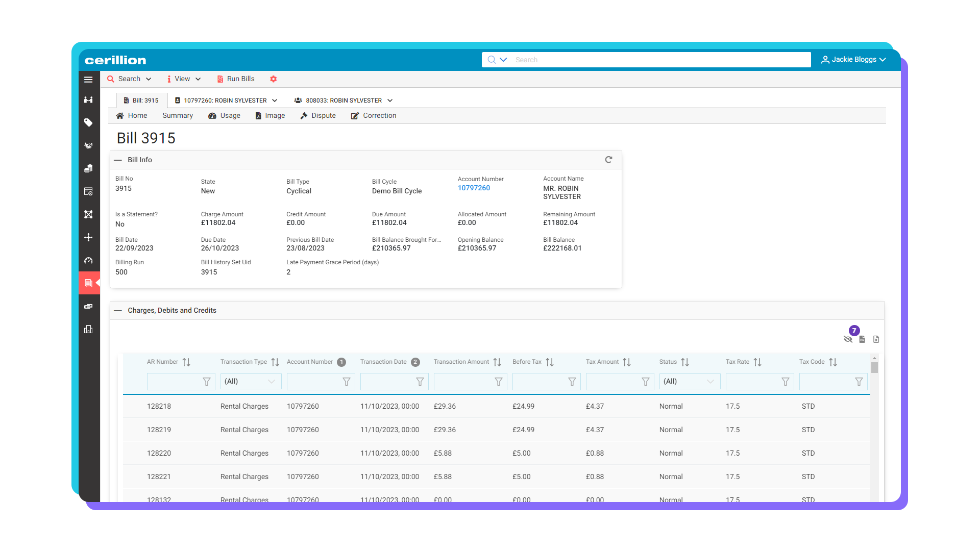Click the Run Bills button
The height and width of the screenshot is (551, 980).
click(235, 79)
